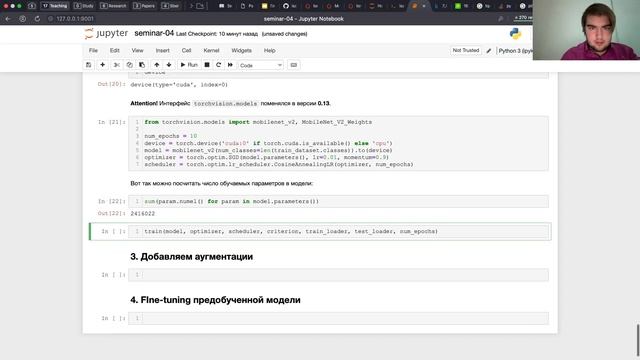
Task: Restart the kernel with circular arrow icon
Action: [219, 65]
